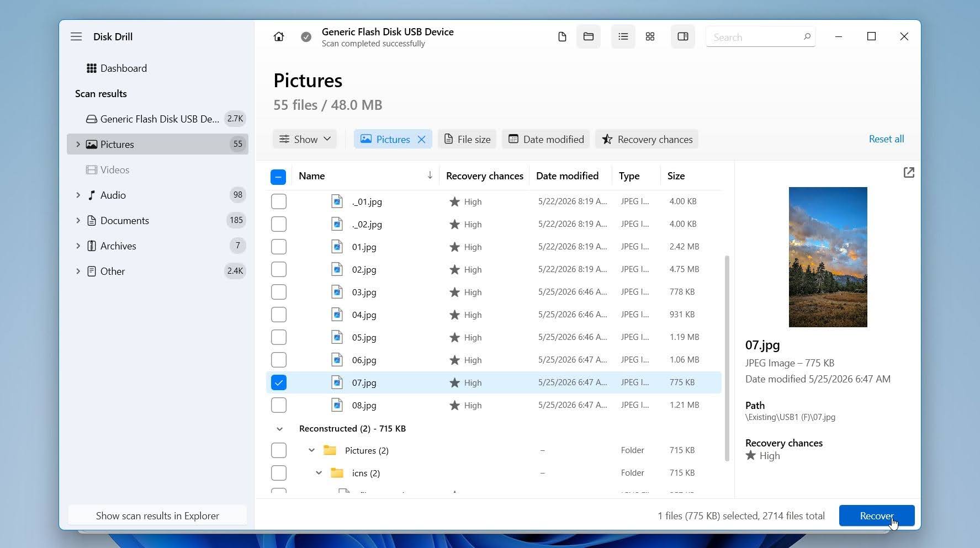Collapse the Pictures (2) folder chevron
Image resolution: width=980 pixels, height=548 pixels.
click(x=311, y=450)
